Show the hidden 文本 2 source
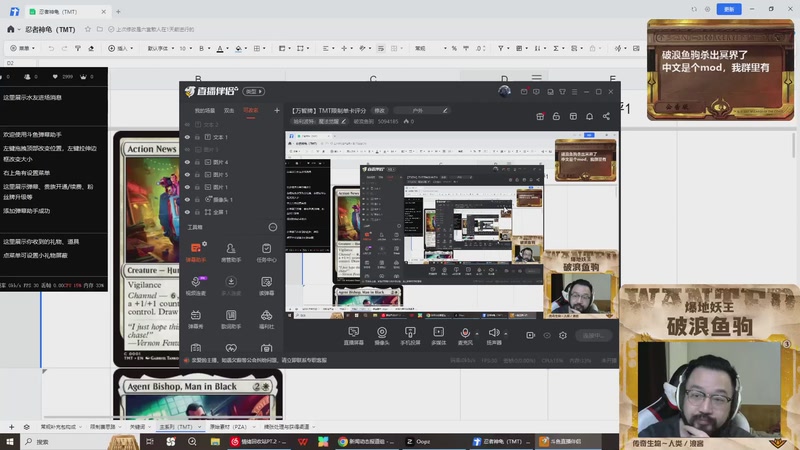 point(187,124)
